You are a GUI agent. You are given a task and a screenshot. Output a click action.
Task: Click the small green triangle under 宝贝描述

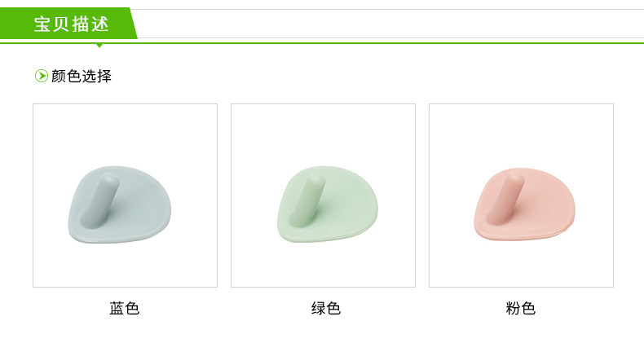(x=99, y=46)
